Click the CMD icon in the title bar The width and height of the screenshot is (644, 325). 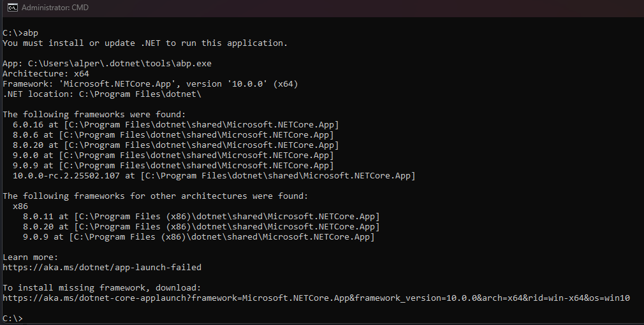click(x=11, y=8)
